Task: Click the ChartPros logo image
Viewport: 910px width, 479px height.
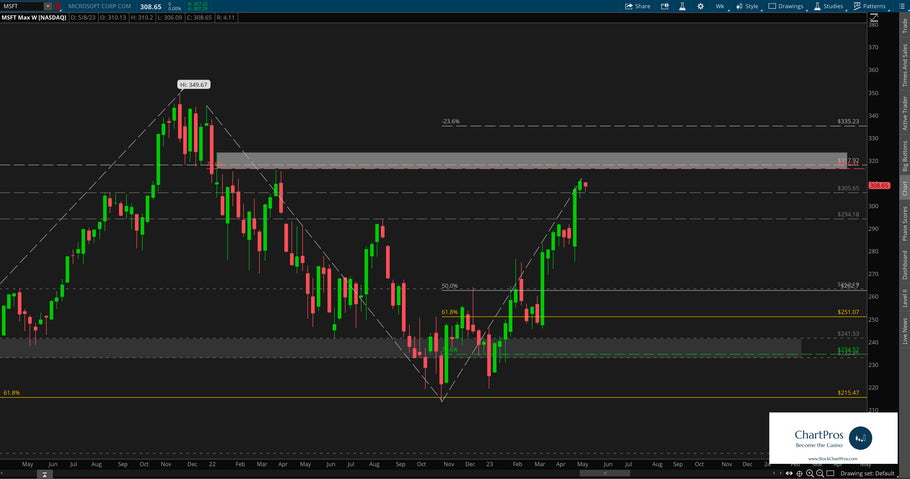Action: coord(833,438)
